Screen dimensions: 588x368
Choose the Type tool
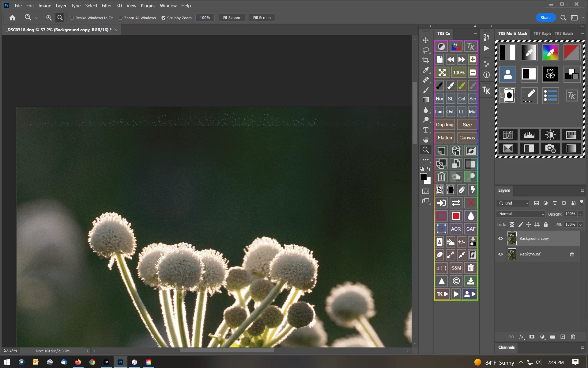tap(426, 130)
